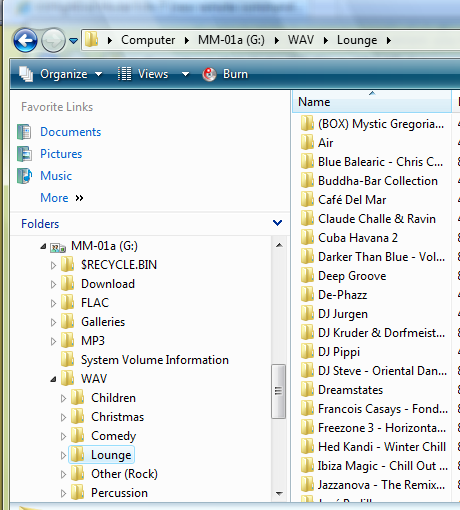Expand the FLAC folder tree node

(53, 303)
